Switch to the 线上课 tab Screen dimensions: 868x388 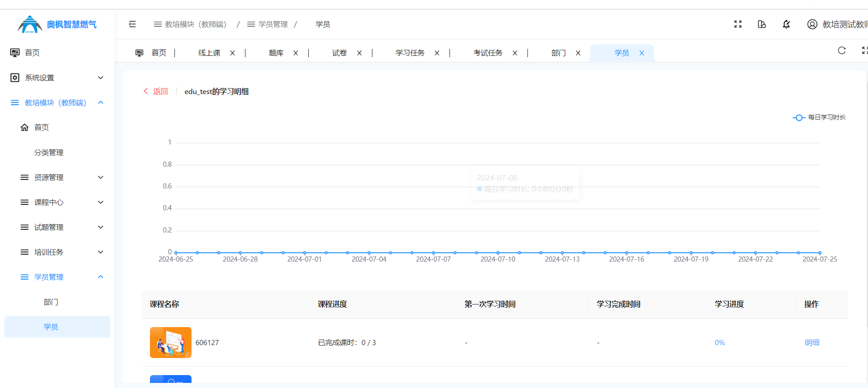pyautogui.click(x=209, y=53)
